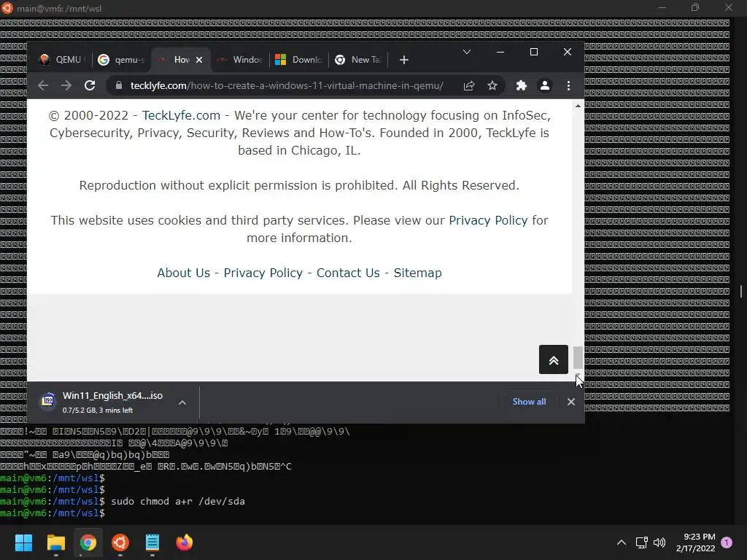Open the Contact Us link
This screenshot has width=747, height=560.
348,273
